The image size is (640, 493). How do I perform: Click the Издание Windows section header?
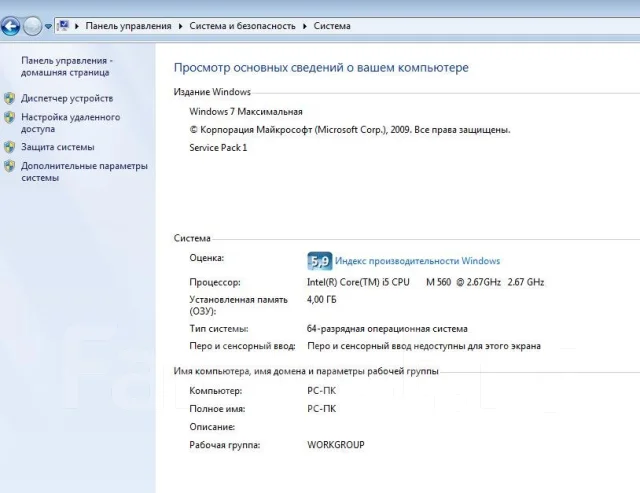212,92
